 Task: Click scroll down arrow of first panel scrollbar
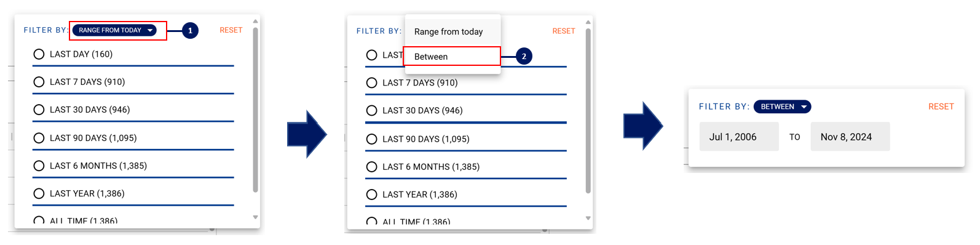(x=255, y=217)
